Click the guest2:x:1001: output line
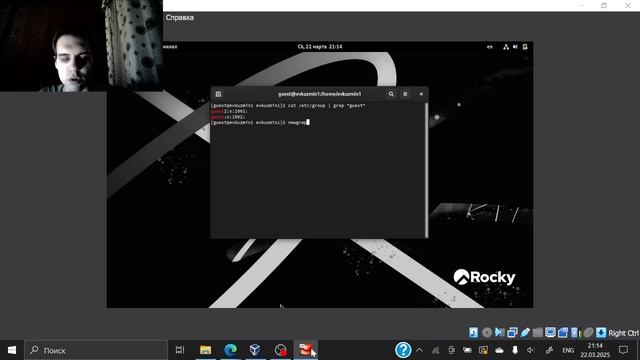The width and height of the screenshot is (640, 360). [229, 111]
